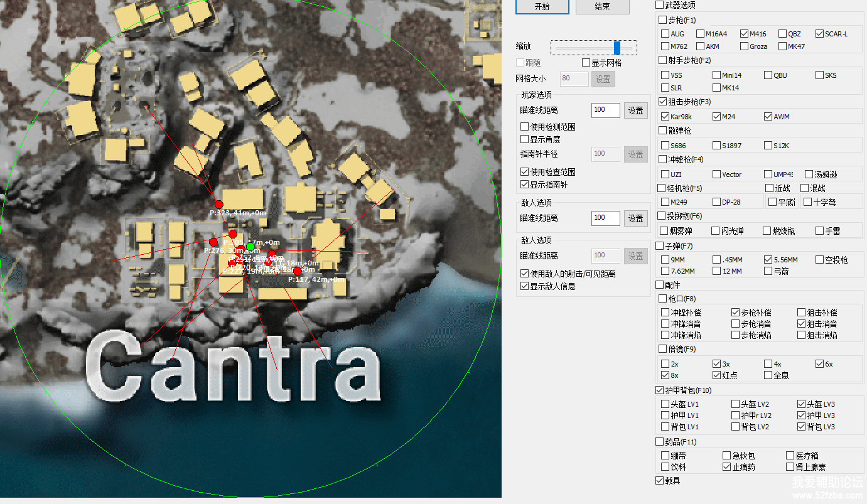Click the 指南针半径 input field
Screen dimensions: 867x504
click(x=605, y=154)
